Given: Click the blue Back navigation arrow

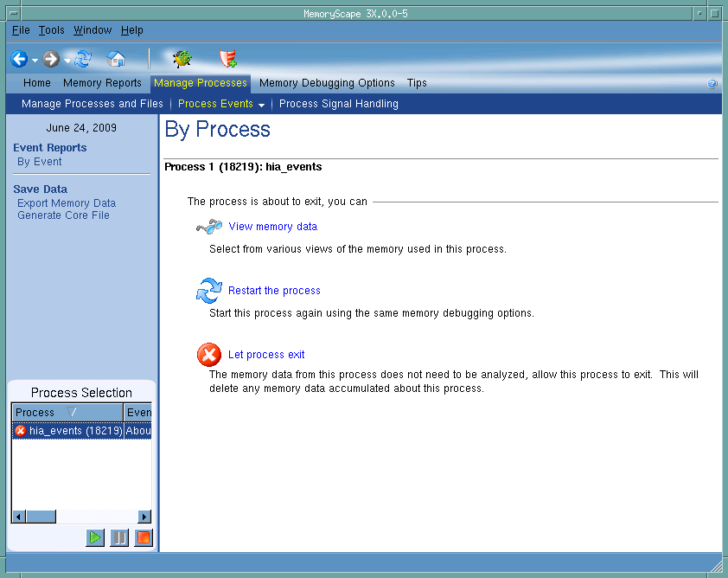Looking at the screenshot, I should [x=19, y=59].
